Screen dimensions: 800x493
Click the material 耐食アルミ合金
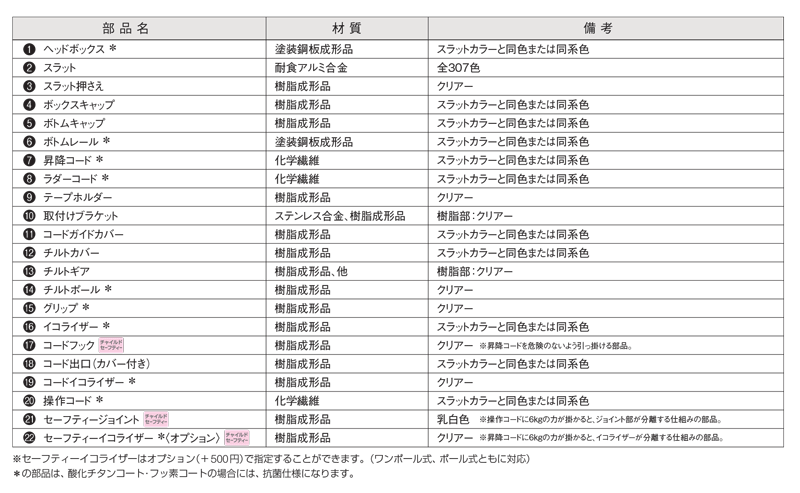pyautogui.click(x=311, y=68)
